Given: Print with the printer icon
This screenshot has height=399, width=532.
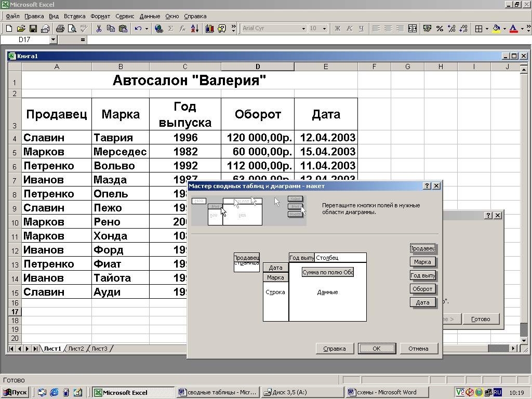Looking at the screenshot, I should (60, 29).
